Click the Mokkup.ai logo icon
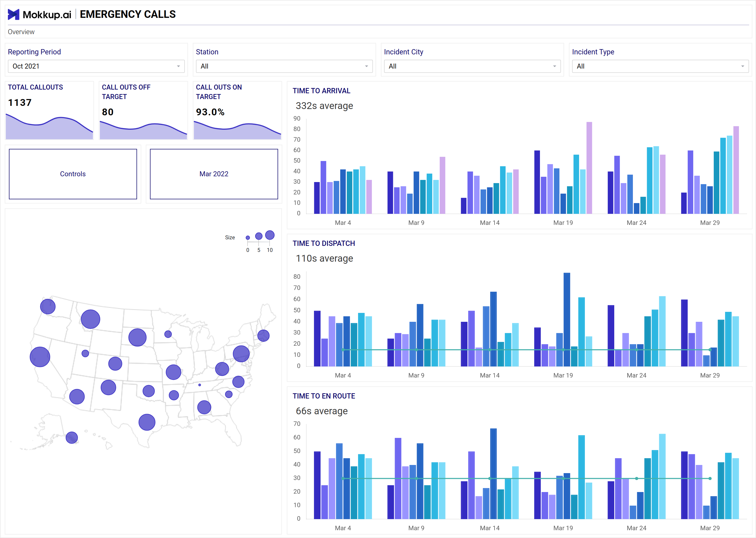The image size is (756, 538). pyautogui.click(x=14, y=14)
